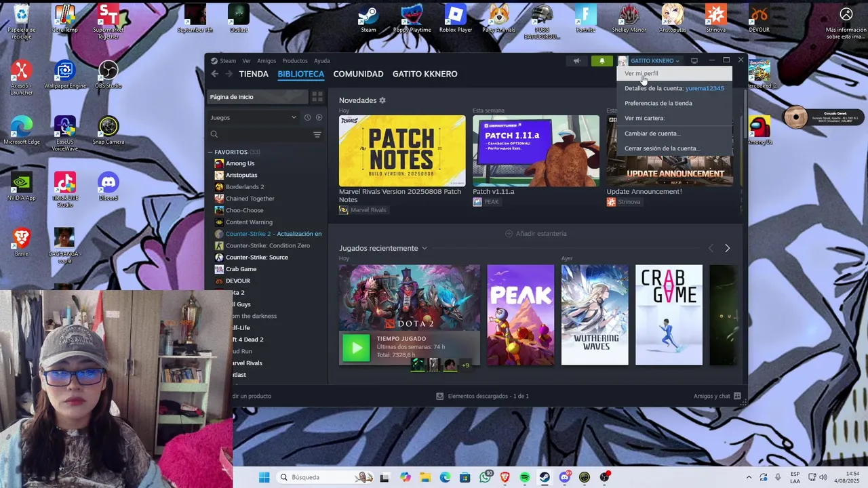Open Jugados recientemente shelf dropdown
This screenshot has height=488, width=868.
[x=425, y=248]
